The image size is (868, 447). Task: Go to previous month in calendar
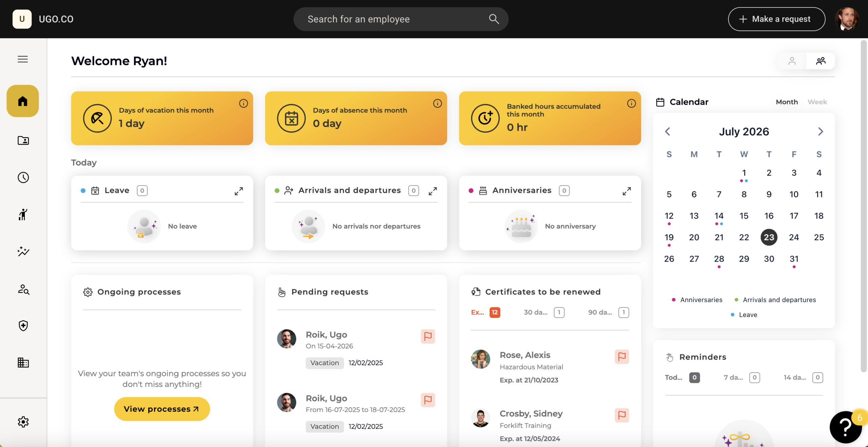(x=668, y=131)
